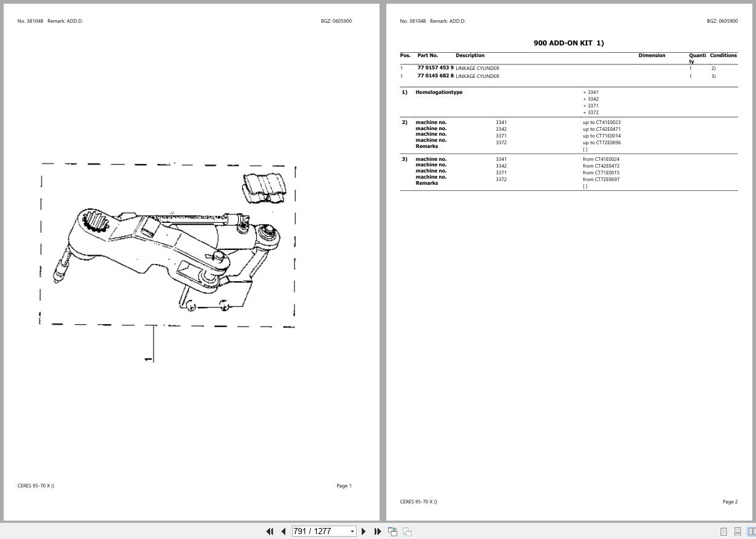The height and width of the screenshot is (539, 756).
Task: Advance to the next page
Action: coord(364,531)
